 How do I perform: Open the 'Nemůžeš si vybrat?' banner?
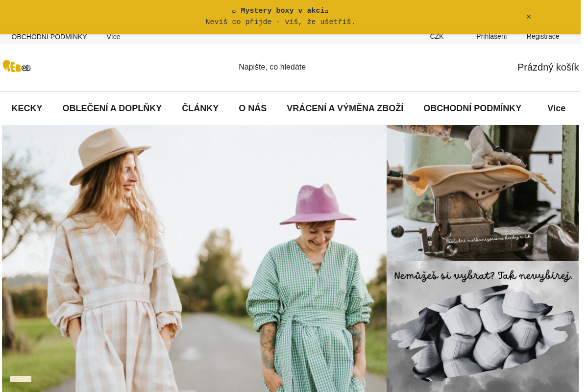tap(483, 327)
